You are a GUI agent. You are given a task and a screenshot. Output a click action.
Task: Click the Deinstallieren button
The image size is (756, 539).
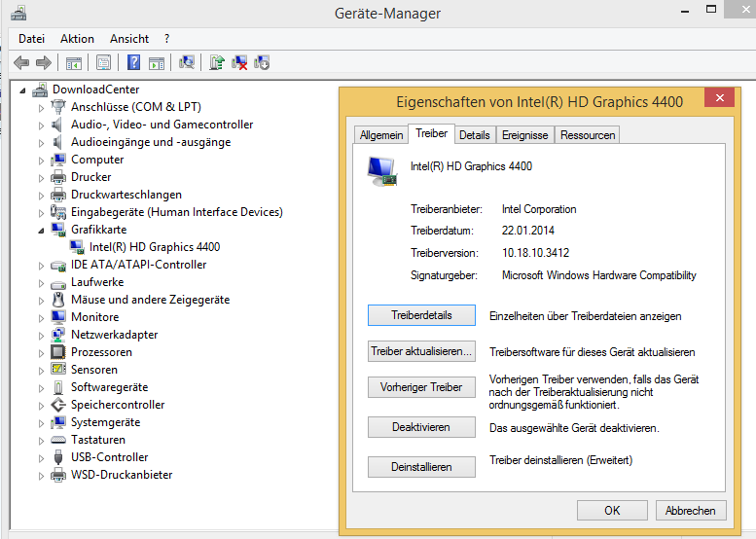coord(421,467)
